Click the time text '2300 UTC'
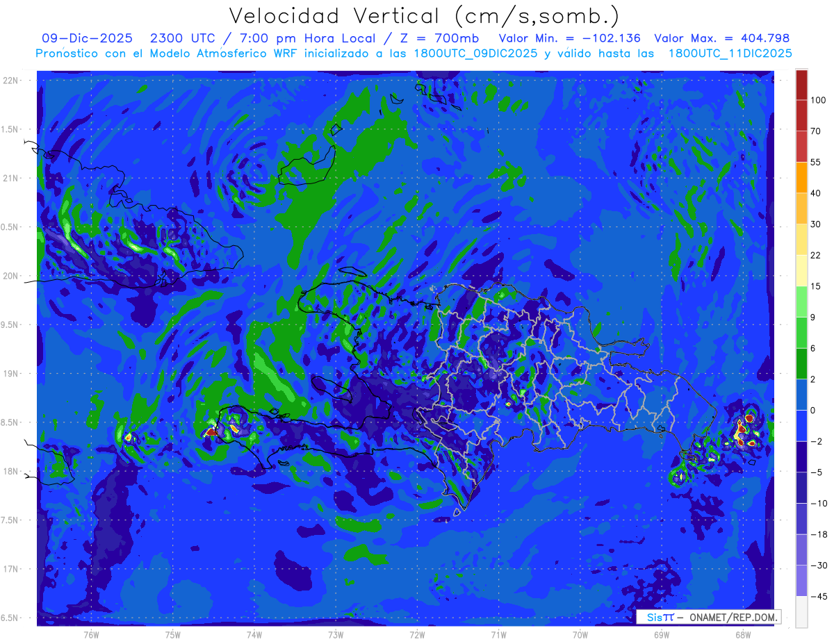834x644 pixels. coord(182,38)
